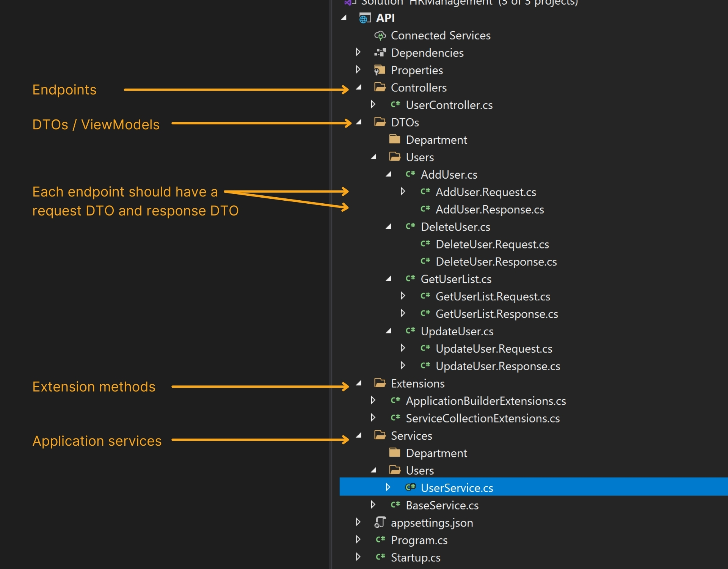The width and height of the screenshot is (728, 569).
Task: Click the globe icon next to the API project
Action: pos(364,18)
